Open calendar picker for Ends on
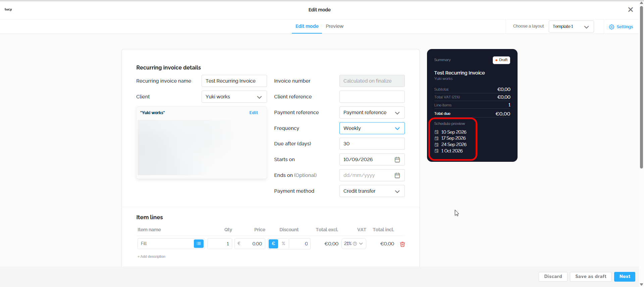The height and width of the screenshot is (287, 644). (397, 175)
